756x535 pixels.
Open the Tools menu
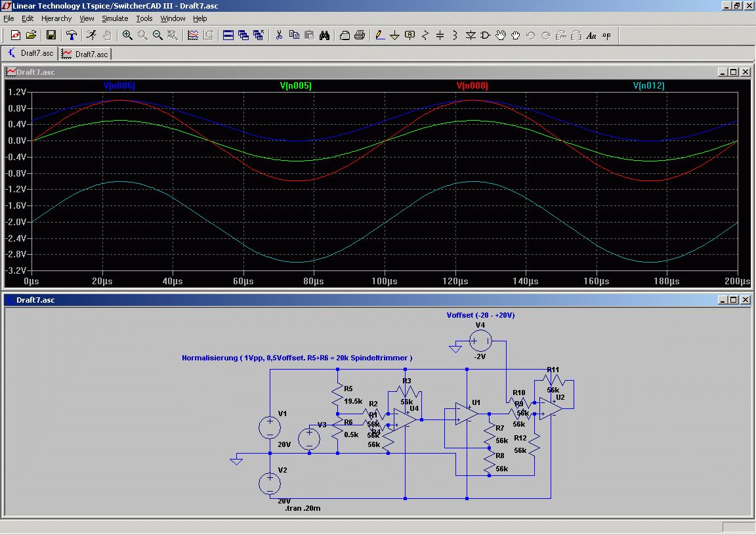(x=144, y=18)
